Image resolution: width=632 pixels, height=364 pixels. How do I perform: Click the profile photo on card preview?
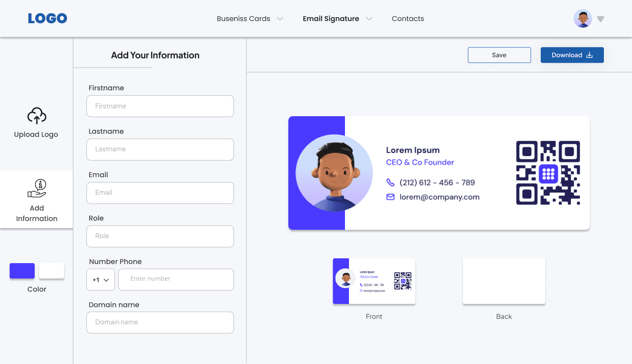[x=334, y=173]
